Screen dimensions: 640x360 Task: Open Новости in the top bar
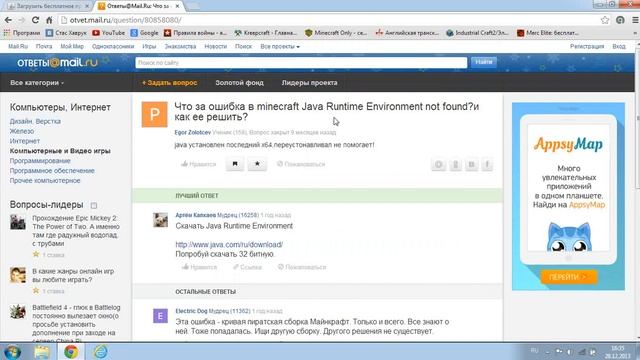pos(216,47)
